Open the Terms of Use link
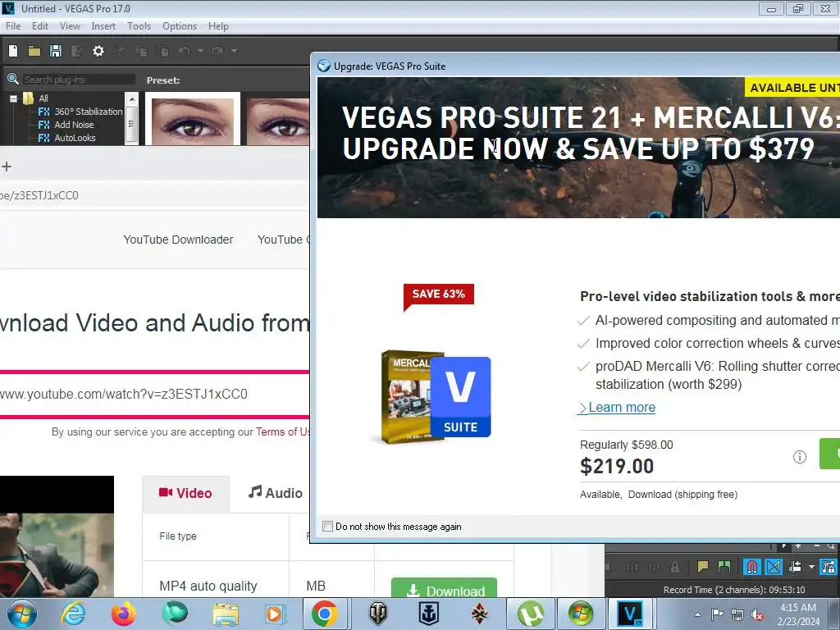Screen dimensions: 840x630 tap(283, 431)
